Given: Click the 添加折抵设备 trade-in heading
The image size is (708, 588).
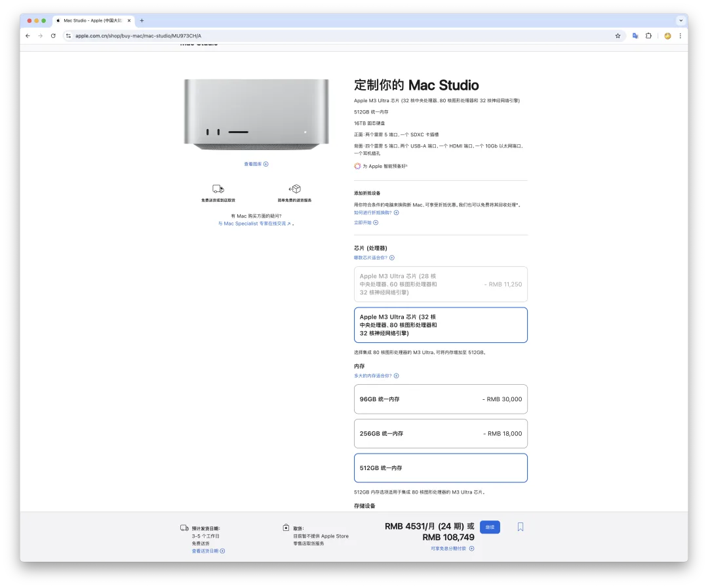Looking at the screenshot, I should 367,193.
